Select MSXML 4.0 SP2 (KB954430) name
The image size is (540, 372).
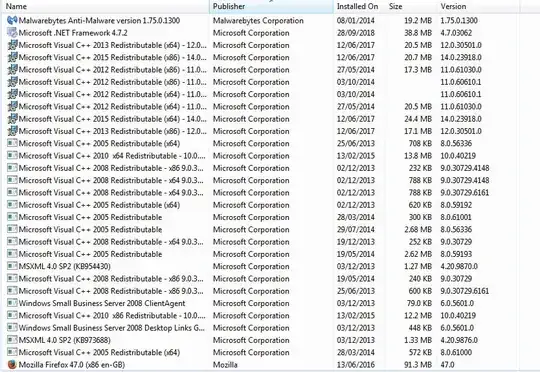(65, 266)
